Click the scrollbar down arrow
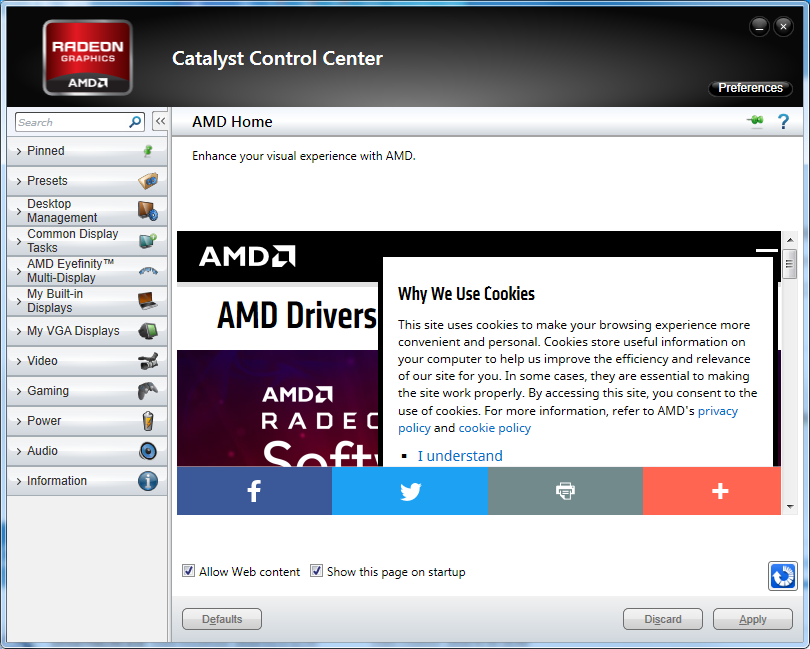The width and height of the screenshot is (810, 649). tap(790, 507)
